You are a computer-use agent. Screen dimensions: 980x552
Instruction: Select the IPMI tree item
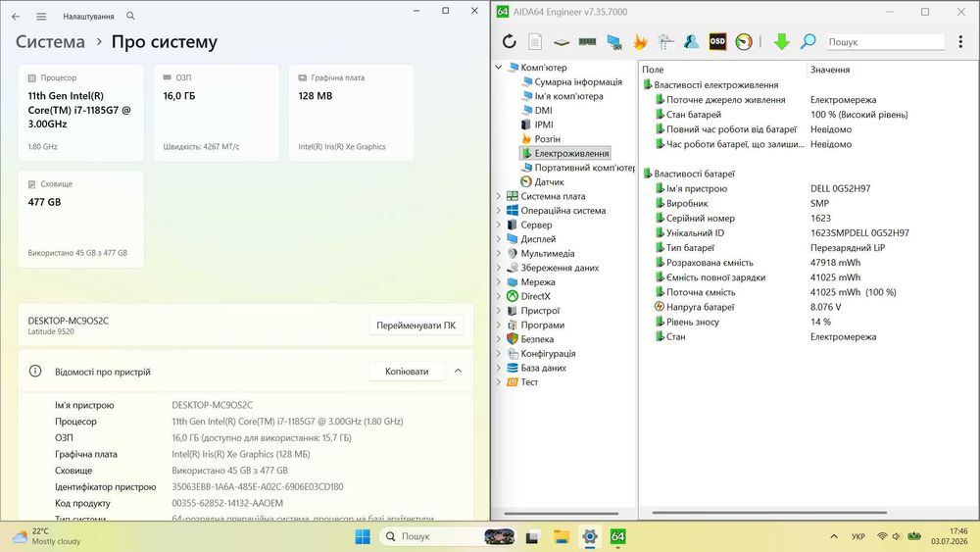point(544,125)
